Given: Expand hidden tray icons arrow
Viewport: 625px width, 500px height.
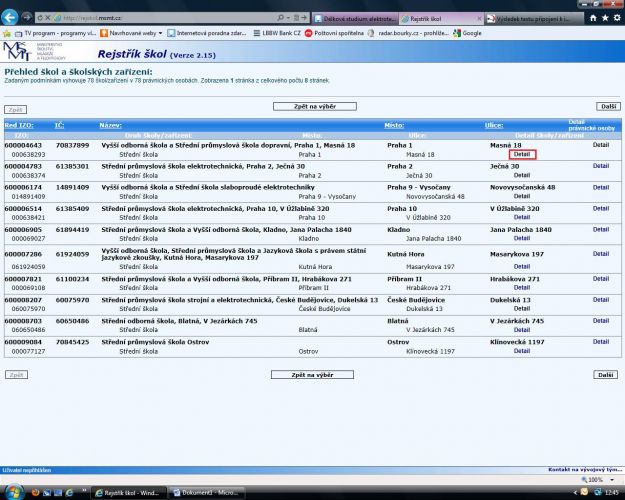Looking at the screenshot, I should point(574,492).
